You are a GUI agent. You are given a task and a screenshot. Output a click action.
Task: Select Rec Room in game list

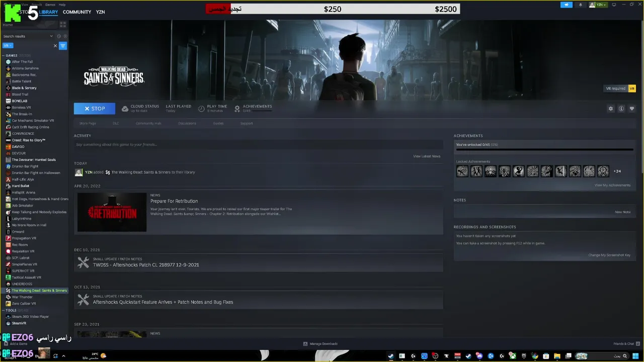(20, 245)
